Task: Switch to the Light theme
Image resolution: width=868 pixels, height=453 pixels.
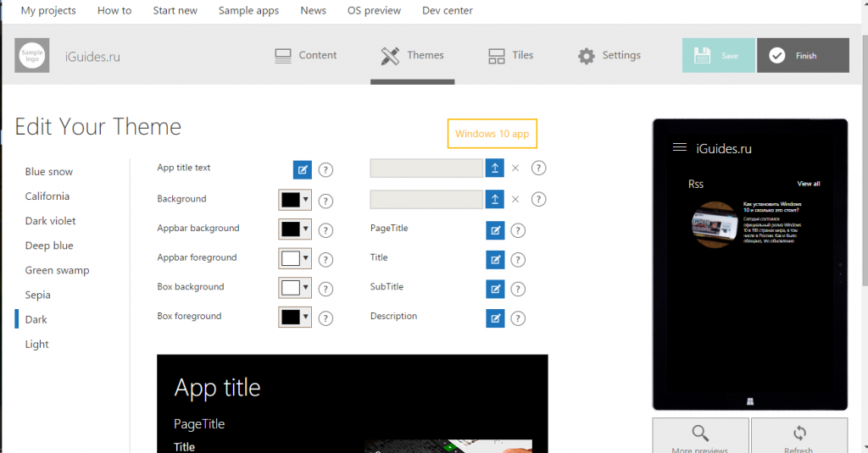Action: [x=36, y=344]
